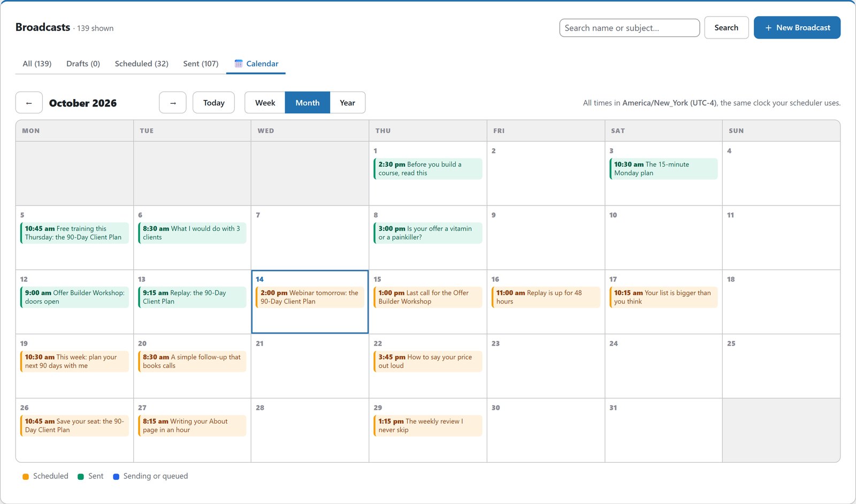
Task: Switch to Year view
Action: [x=348, y=103]
